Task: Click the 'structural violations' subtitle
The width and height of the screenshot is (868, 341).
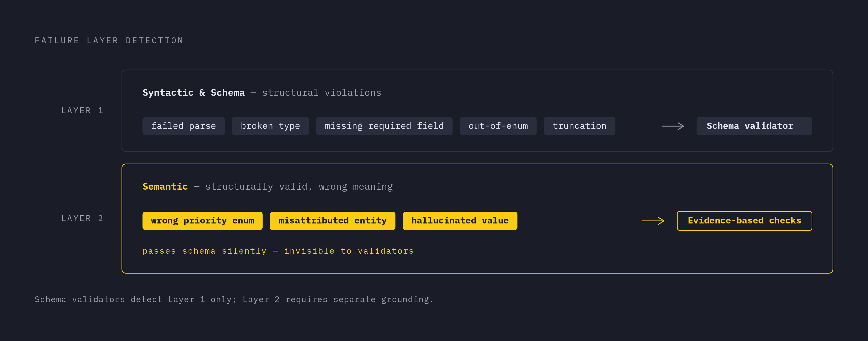Action: [321, 93]
